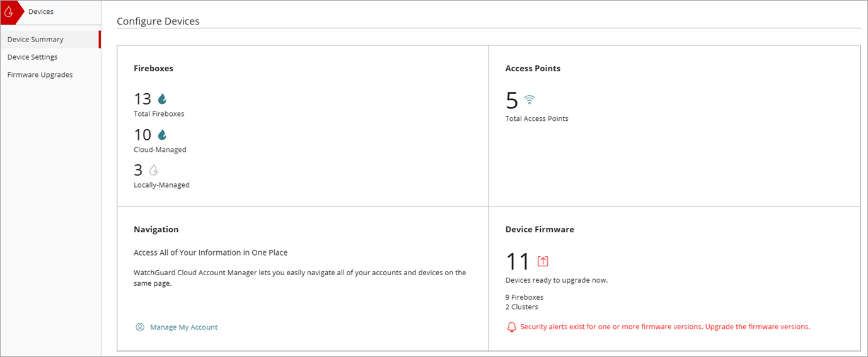Click the red security alerts firmware message
This screenshot has height=357, width=868.
click(x=665, y=327)
